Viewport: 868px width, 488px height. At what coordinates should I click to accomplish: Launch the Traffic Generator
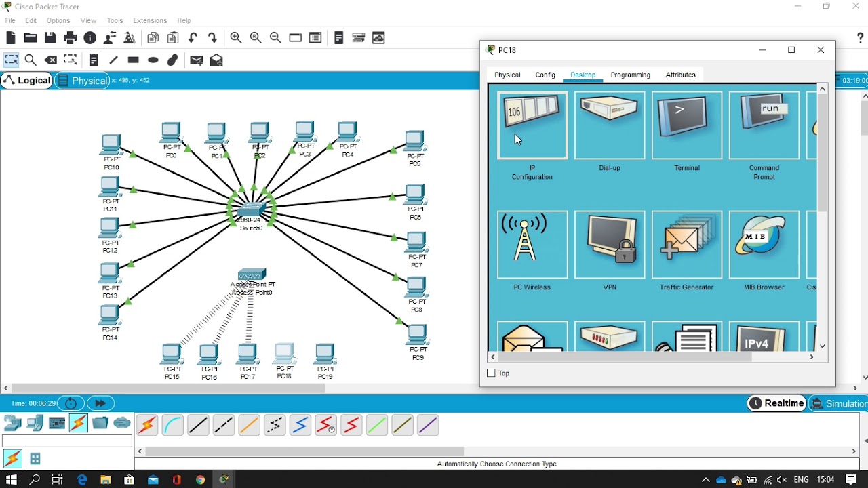pos(687,245)
